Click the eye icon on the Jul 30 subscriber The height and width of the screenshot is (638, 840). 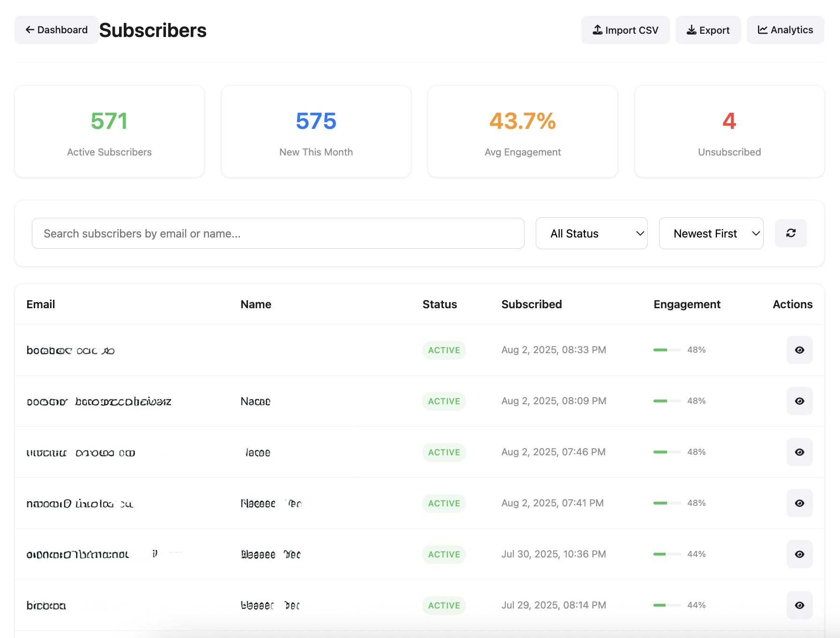(799, 554)
